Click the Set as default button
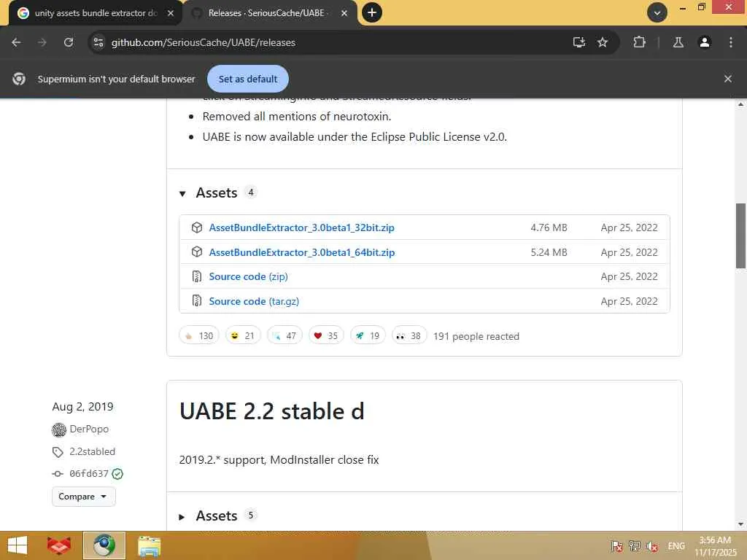Image resolution: width=747 pixels, height=560 pixels. (x=248, y=79)
